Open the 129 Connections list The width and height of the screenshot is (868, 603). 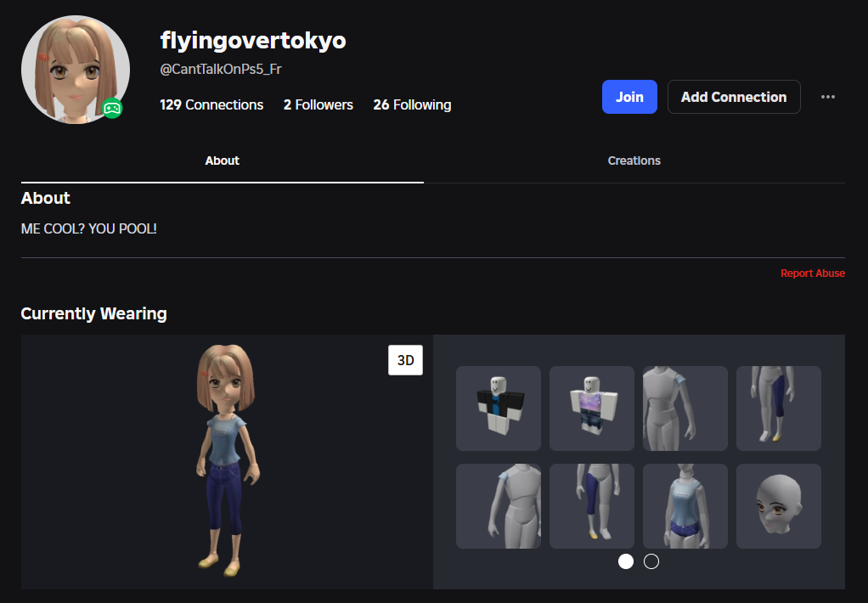coord(211,104)
